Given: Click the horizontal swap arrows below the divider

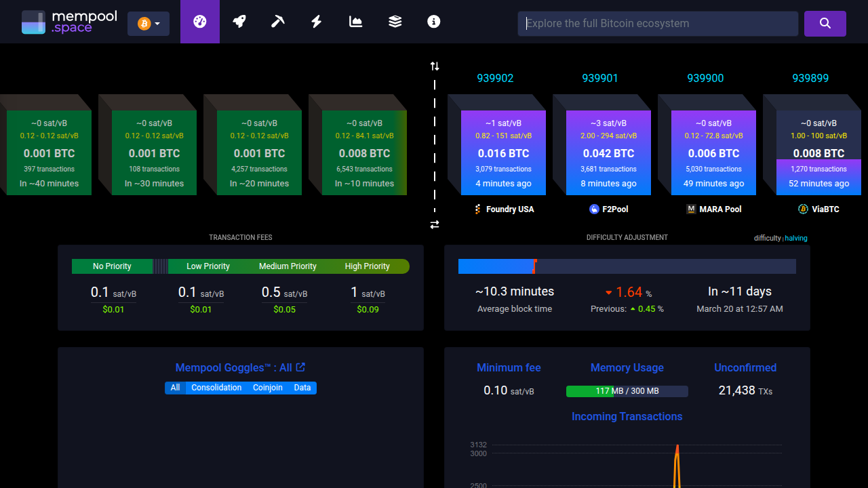Looking at the screenshot, I should tap(434, 224).
